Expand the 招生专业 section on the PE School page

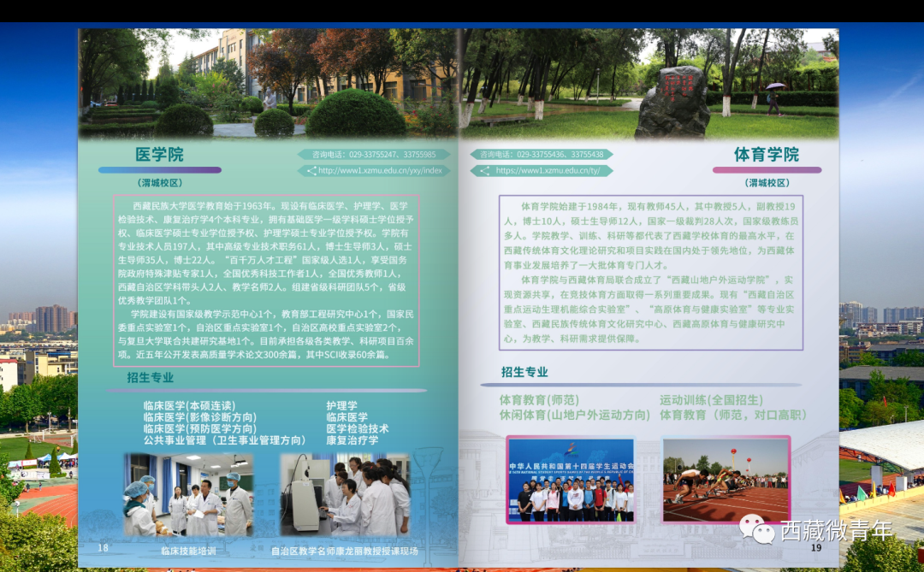point(524,372)
